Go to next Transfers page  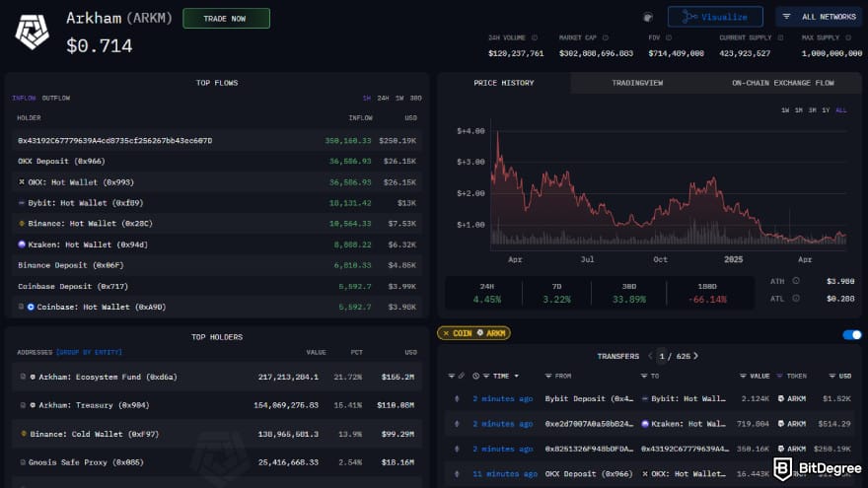tap(695, 356)
